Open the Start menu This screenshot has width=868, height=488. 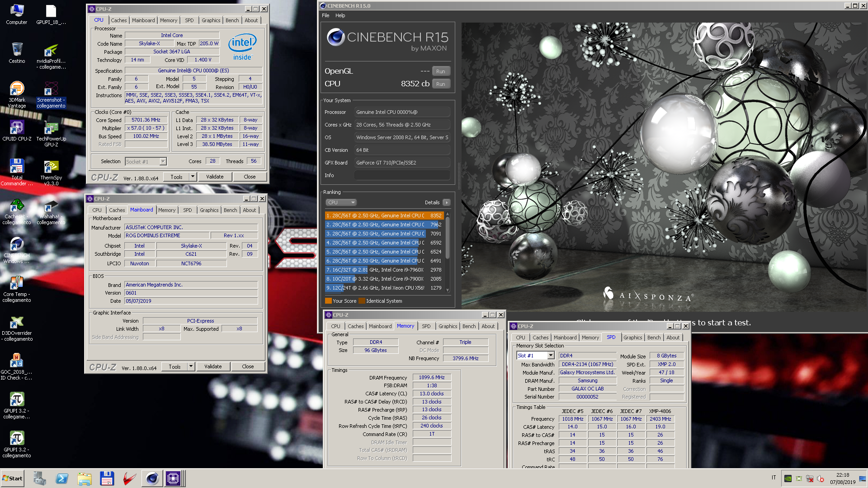click(13, 478)
